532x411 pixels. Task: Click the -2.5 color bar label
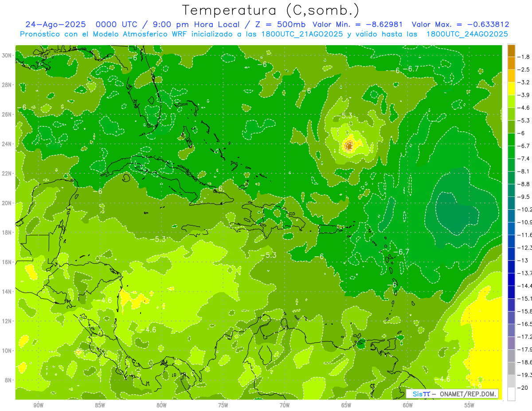click(x=524, y=70)
